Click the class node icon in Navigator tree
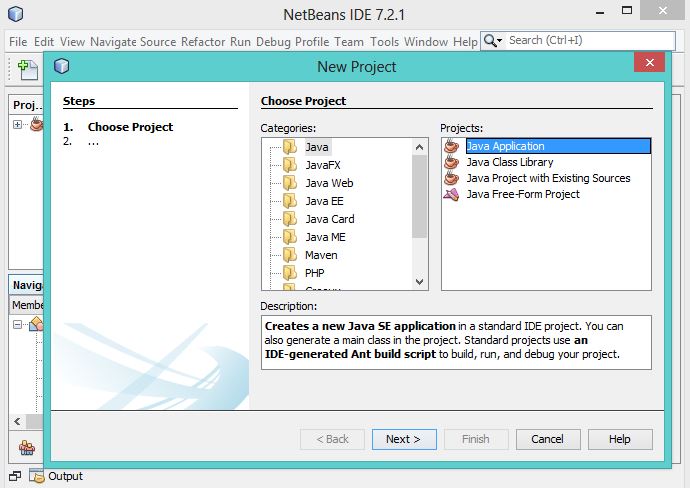 [x=37, y=324]
